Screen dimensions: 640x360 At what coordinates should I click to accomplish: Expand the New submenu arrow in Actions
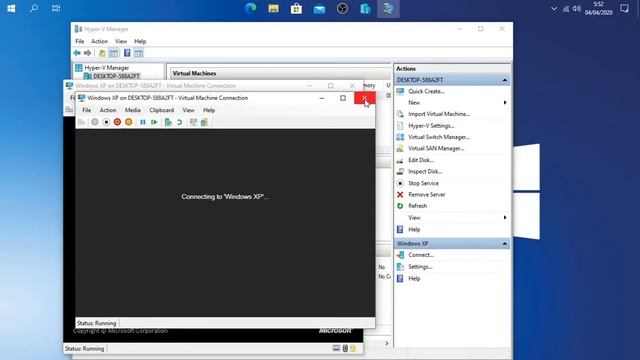coord(505,102)
